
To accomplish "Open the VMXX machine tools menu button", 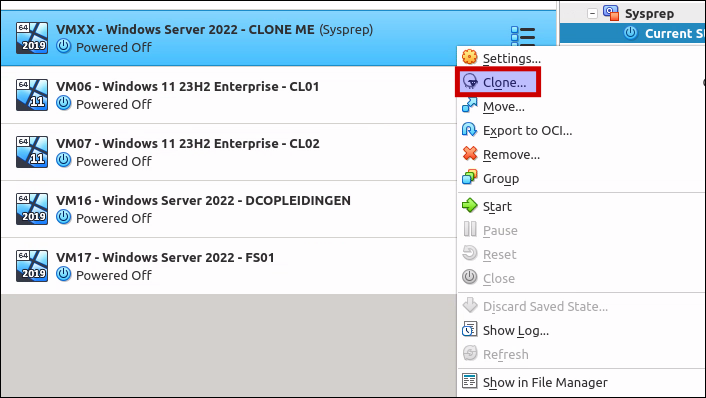I will [523, 36].
